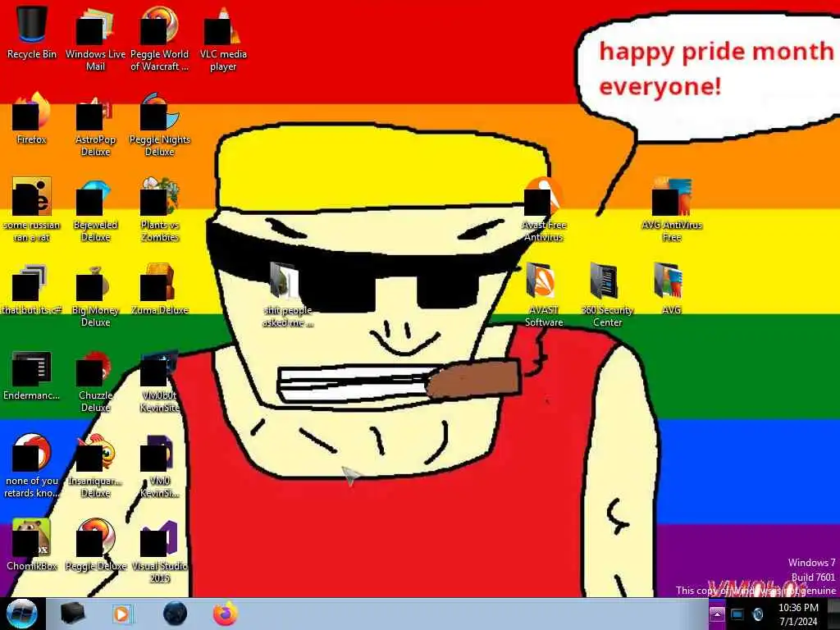Click the dark sphere taskbar icon
Image resolution: width=840 pixels, height=630 pixels.
[x=176, y=614]
